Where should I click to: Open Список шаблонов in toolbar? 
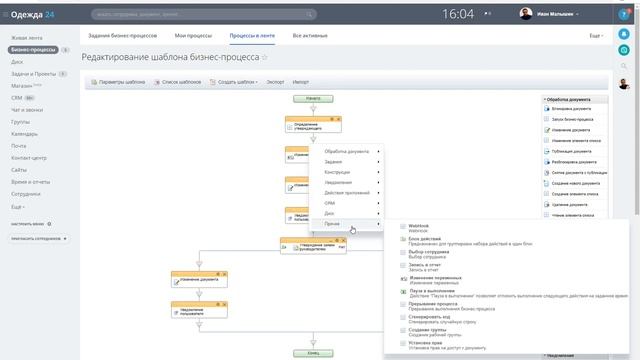pyautogui.click(x=178, y=82)
